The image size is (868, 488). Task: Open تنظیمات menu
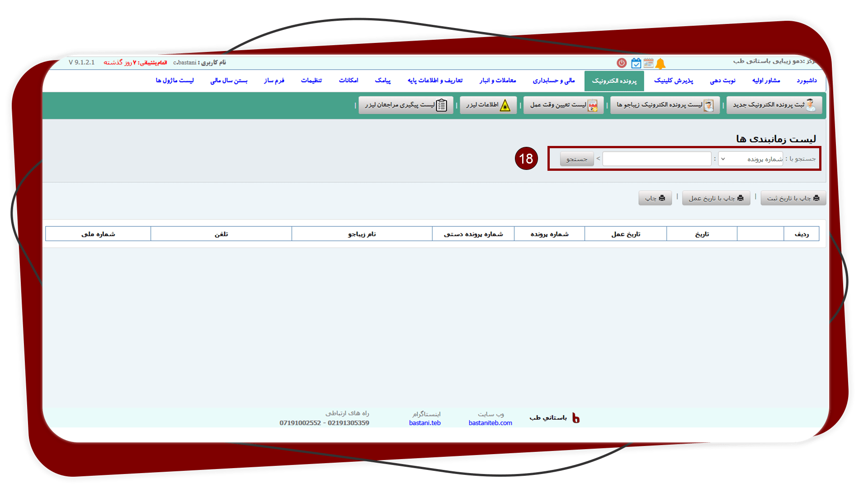[x=311, y=80]
